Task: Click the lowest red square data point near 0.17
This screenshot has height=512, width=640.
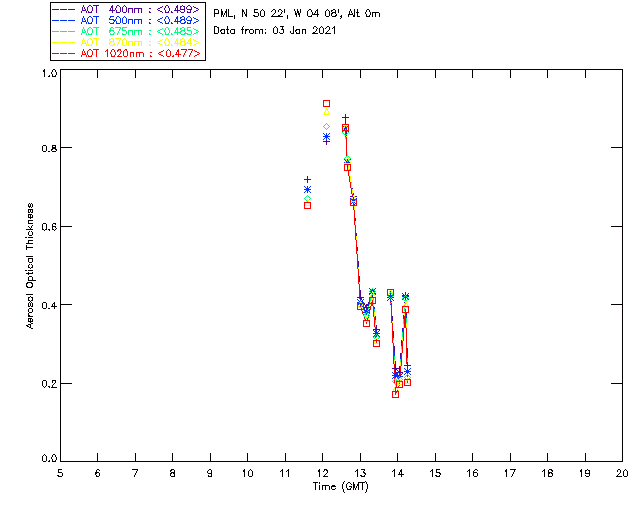Action: tap(395, 394)
